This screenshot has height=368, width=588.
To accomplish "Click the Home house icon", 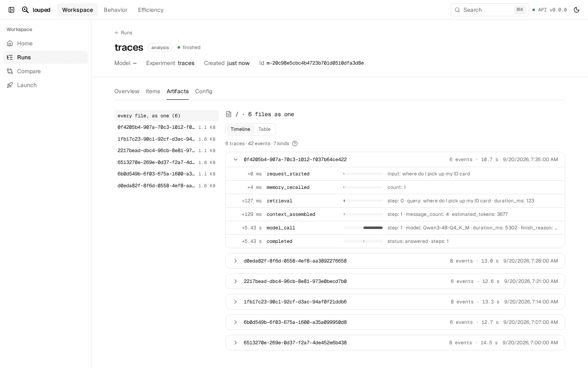I will tap(10, 43).
